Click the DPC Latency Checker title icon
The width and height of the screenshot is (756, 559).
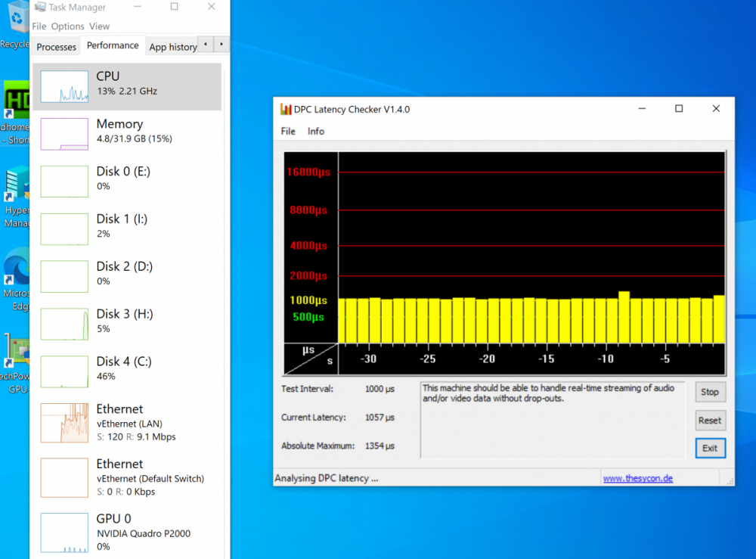pos(285,109)
